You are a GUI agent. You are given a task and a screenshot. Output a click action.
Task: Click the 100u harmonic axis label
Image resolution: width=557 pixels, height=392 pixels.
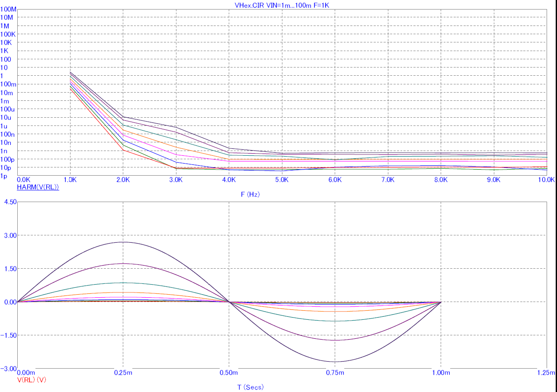click(8, 109)
